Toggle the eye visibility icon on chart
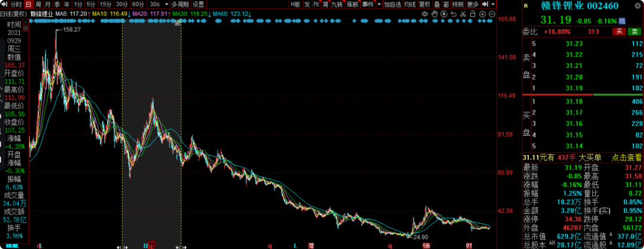644x249 pixels. tap(426, 14)
